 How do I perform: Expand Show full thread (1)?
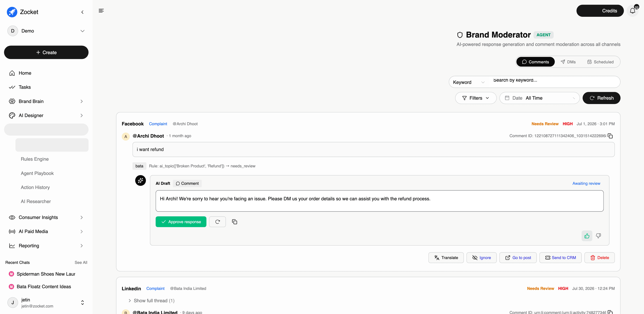[x=152, y=301]
